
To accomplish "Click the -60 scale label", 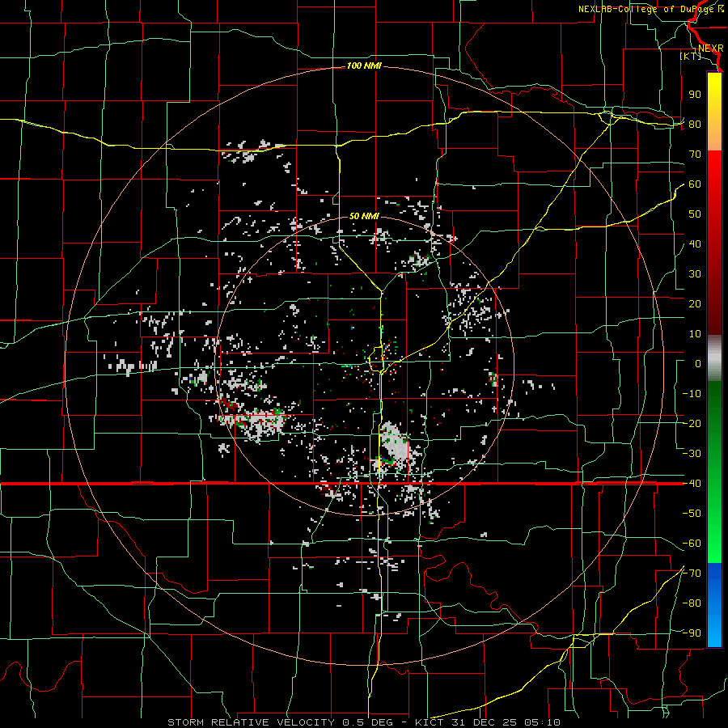I will (692, 544).
